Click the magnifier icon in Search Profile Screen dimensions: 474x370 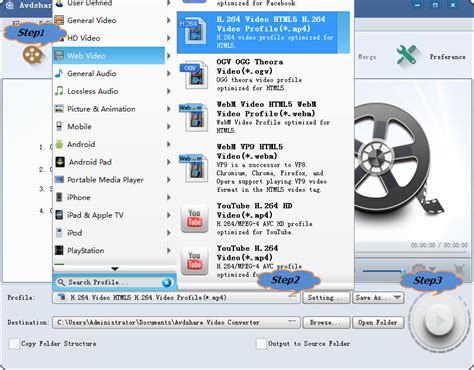tap(61, 282)
